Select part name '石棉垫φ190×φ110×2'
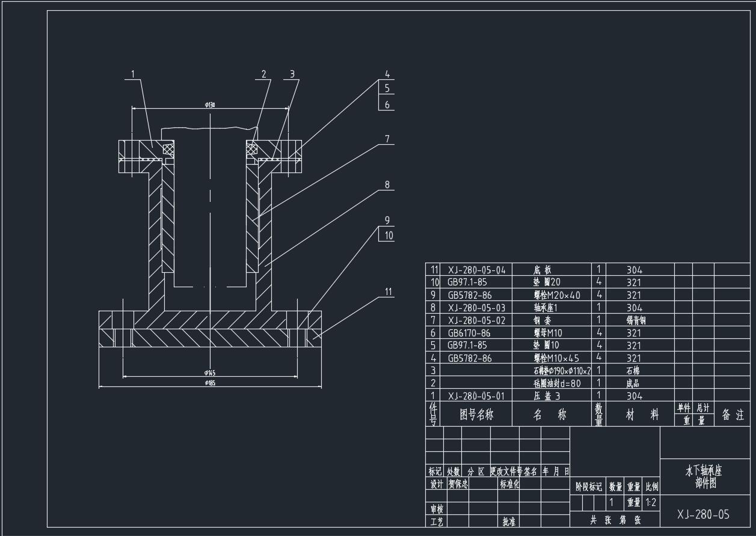This screenshot has width=756, height=536. click(562, 371)
